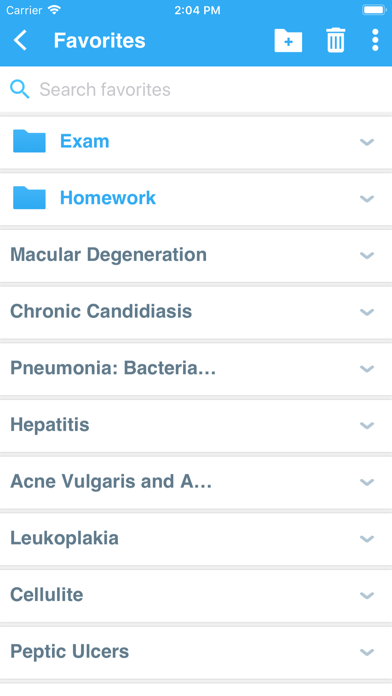Open the Homework folder icon
This screenshot has width=392, height=696.
point(29,198)
